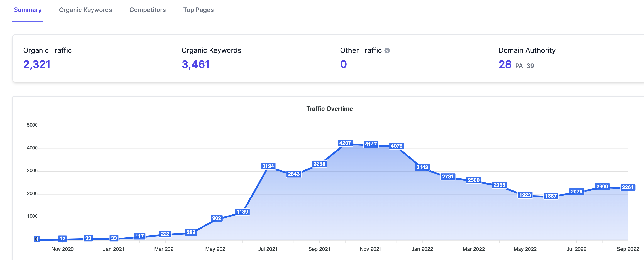Click the May 2021 axis label
Screen dimensions: 644x260
point(217,249)
